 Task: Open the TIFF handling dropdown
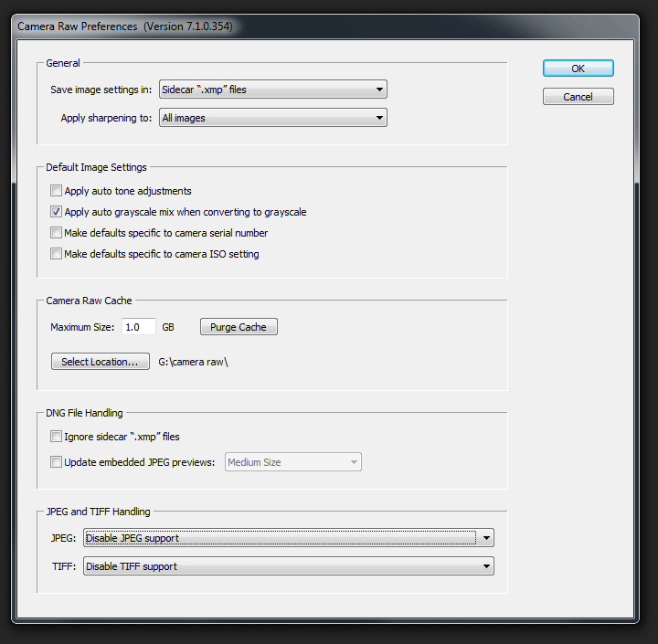point(288,566)
